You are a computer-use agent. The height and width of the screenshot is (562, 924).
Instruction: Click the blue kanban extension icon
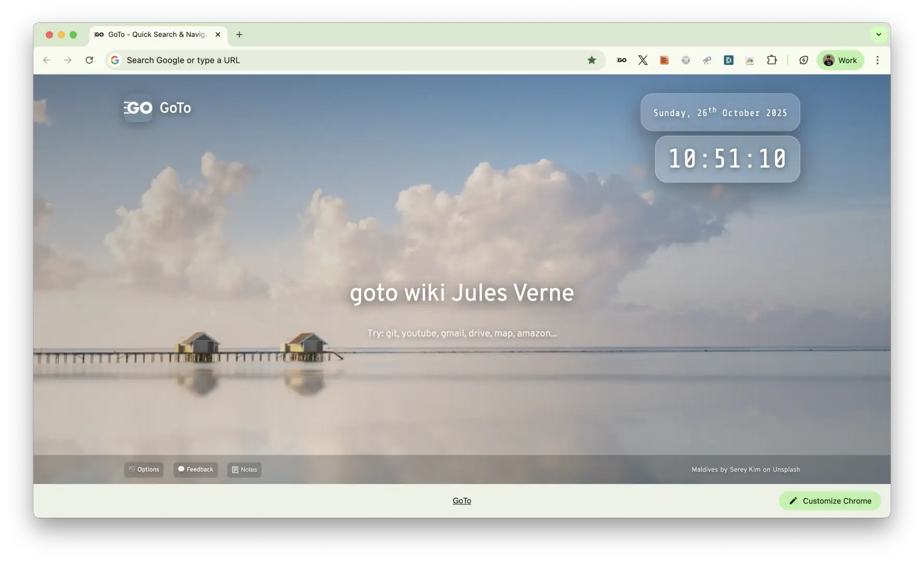(728, 60)
